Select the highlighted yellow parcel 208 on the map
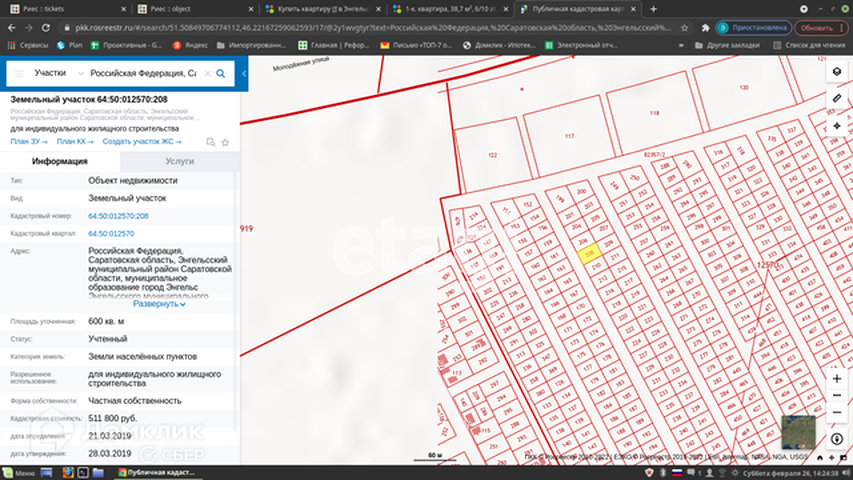Image resolution: width=853 pixels, height=480 pixels. coord(590,254)
